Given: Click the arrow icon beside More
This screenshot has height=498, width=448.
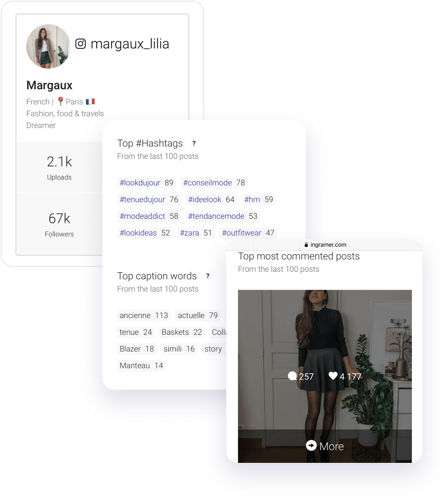Looking at the screenshot, I should point(311,445).
